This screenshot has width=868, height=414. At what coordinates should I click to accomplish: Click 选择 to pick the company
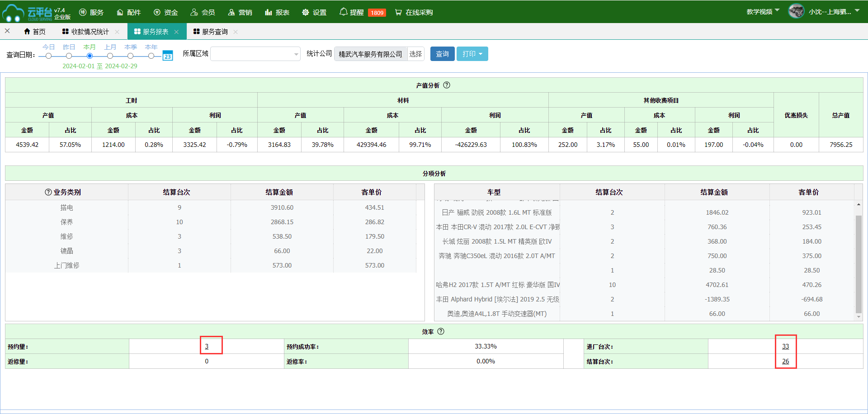[415, 54]
